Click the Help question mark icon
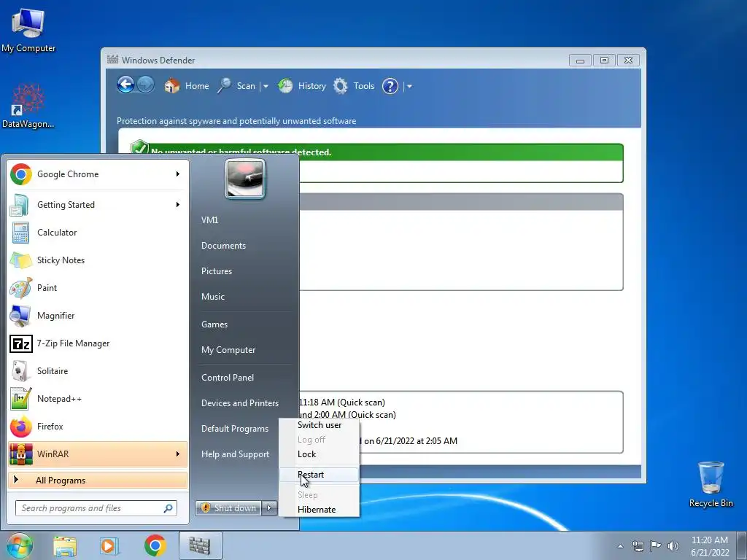The image size is (747, 560). [390, 86]
